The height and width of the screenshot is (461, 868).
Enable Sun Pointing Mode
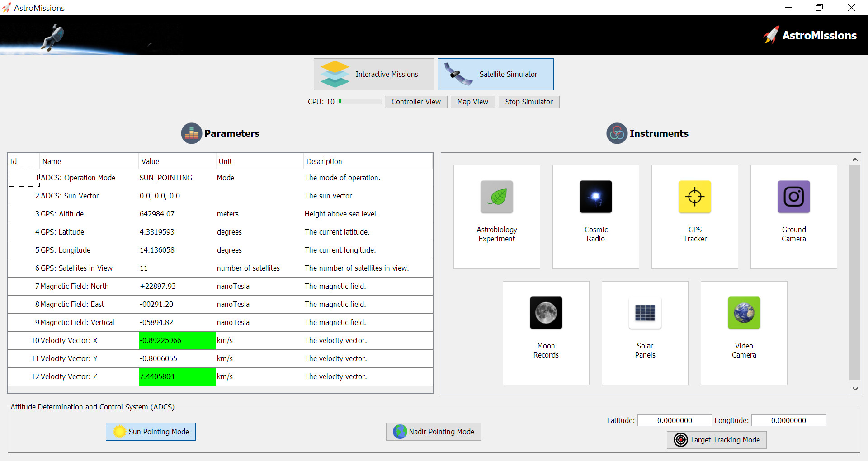coord(151,432)
